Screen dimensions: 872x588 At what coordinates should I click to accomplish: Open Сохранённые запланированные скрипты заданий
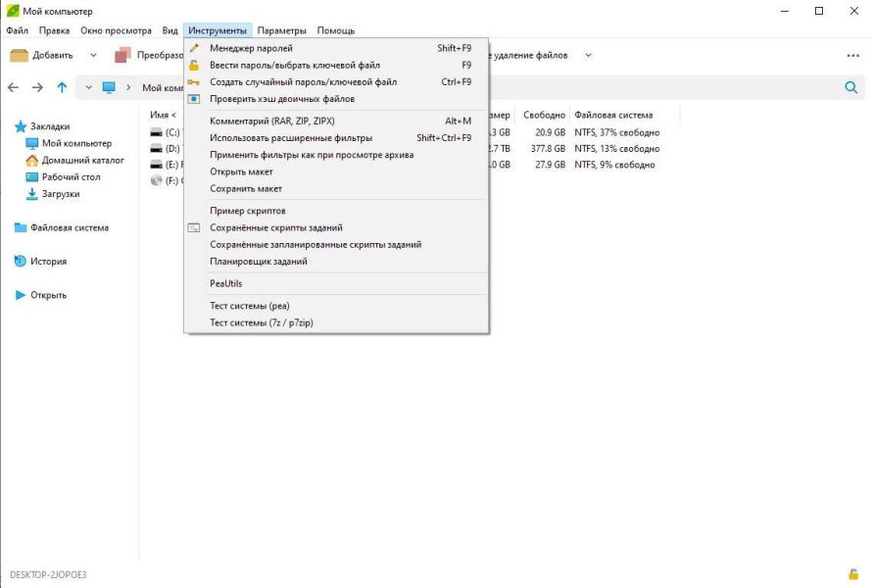[336, 245]
